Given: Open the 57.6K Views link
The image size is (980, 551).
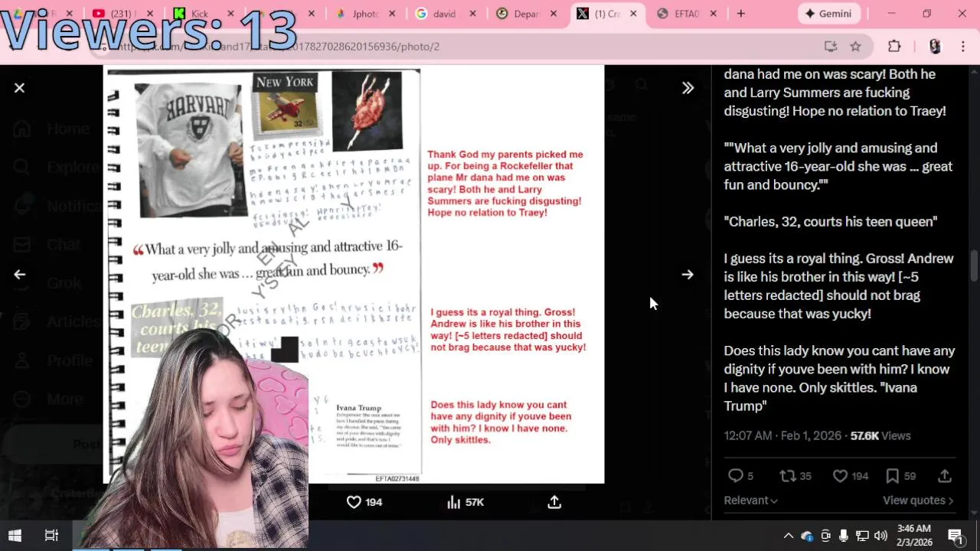Looking at the screenshot, I should [x=880, y=435].
